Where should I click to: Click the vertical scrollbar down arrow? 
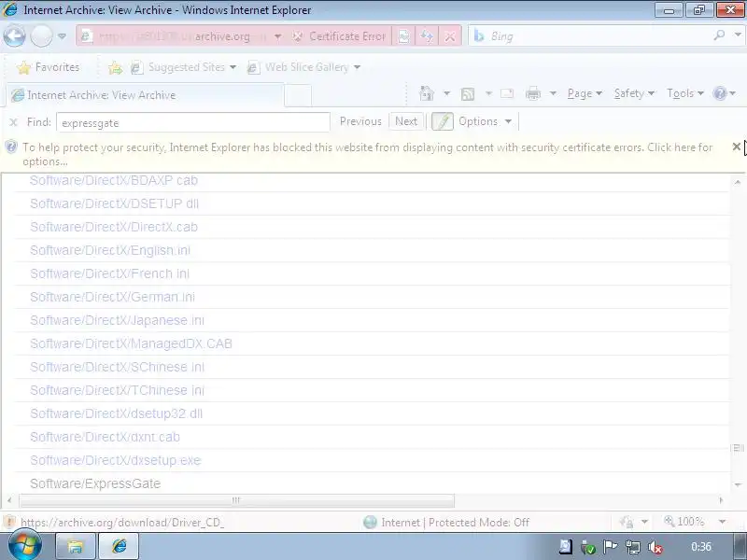click(738, 484)
